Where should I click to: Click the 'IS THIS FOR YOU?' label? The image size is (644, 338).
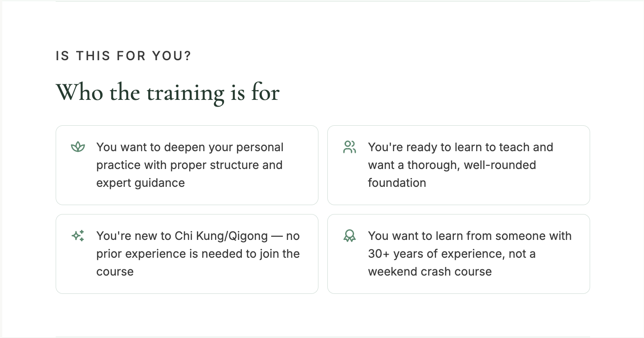[x=123, y=56]
